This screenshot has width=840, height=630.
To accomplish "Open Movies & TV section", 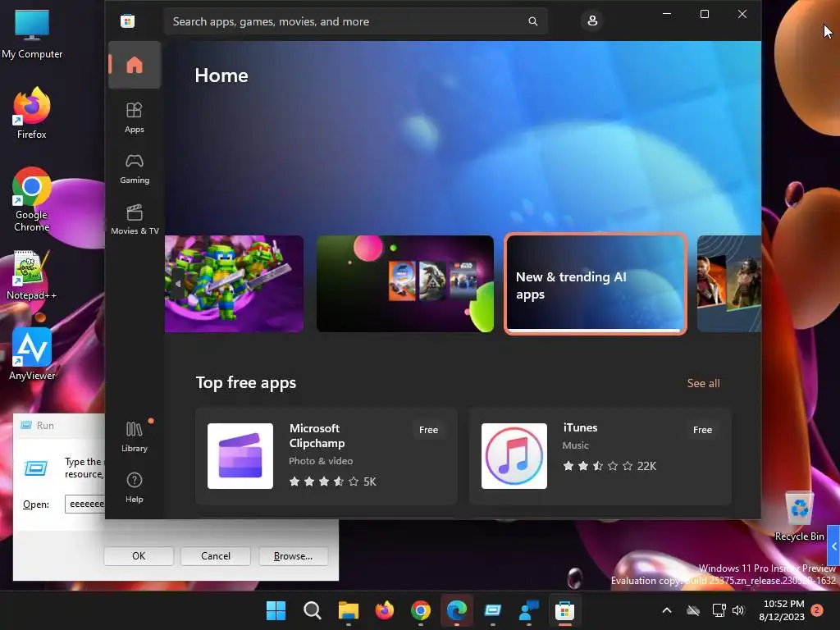I will (135, 219).
